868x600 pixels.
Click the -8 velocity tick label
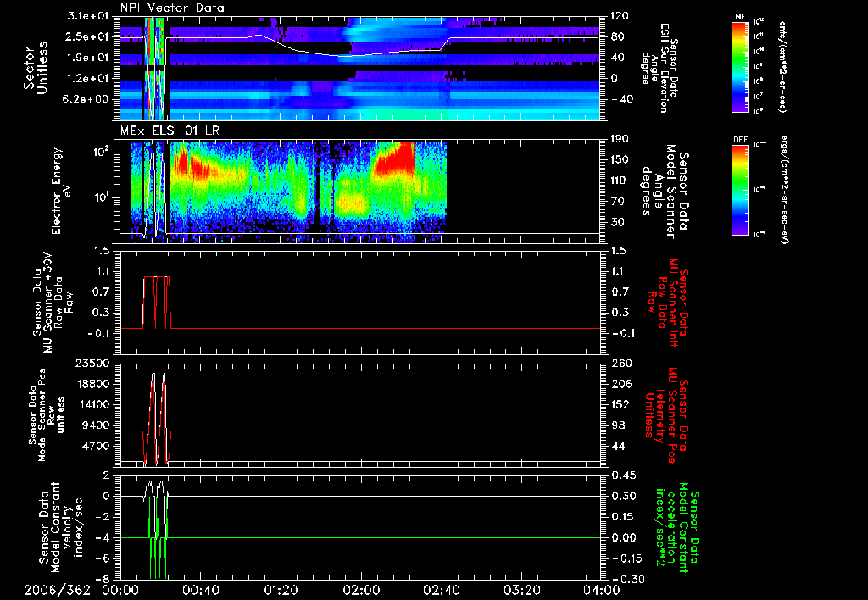click(x=103, y=579)
